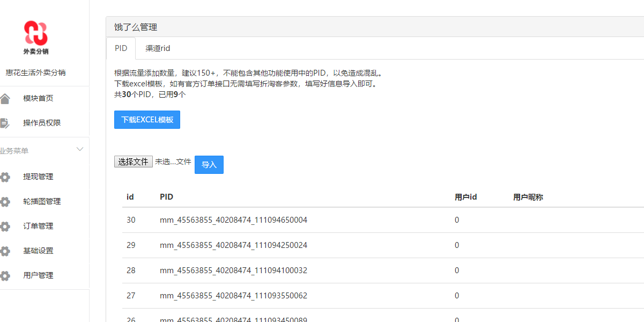Click the 惠花生活外卖分销 title text
The height and width of the screenshot is (322, 644).
click(35, 72)
